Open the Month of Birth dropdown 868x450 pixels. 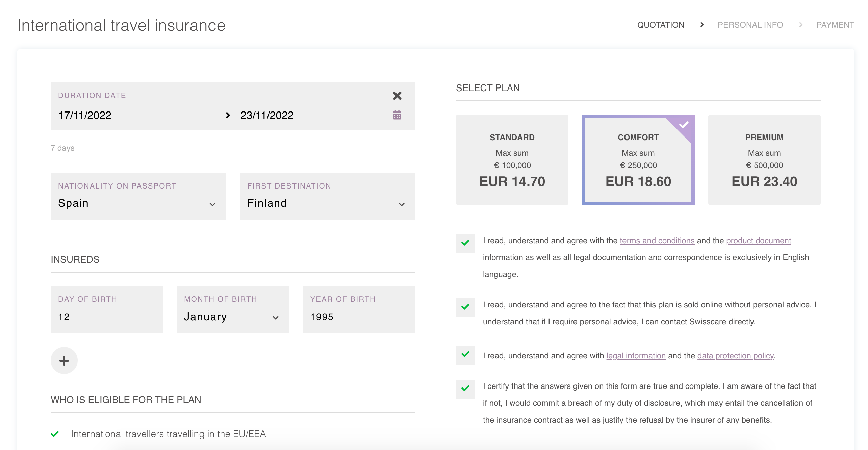[x=233, y=317]
